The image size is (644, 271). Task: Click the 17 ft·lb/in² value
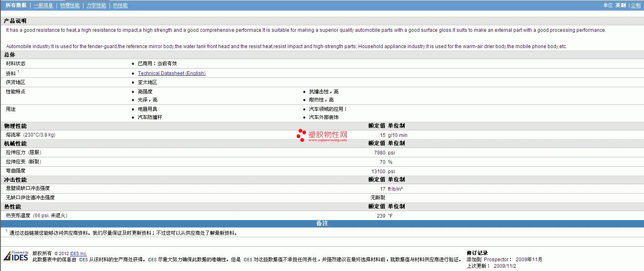point(391,189)
